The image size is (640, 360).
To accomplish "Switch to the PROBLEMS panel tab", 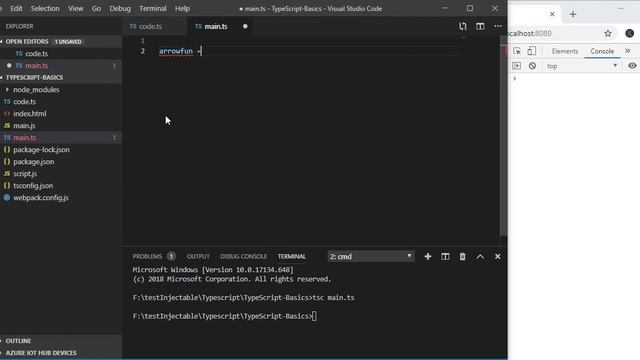I will [x=147, y=256].
